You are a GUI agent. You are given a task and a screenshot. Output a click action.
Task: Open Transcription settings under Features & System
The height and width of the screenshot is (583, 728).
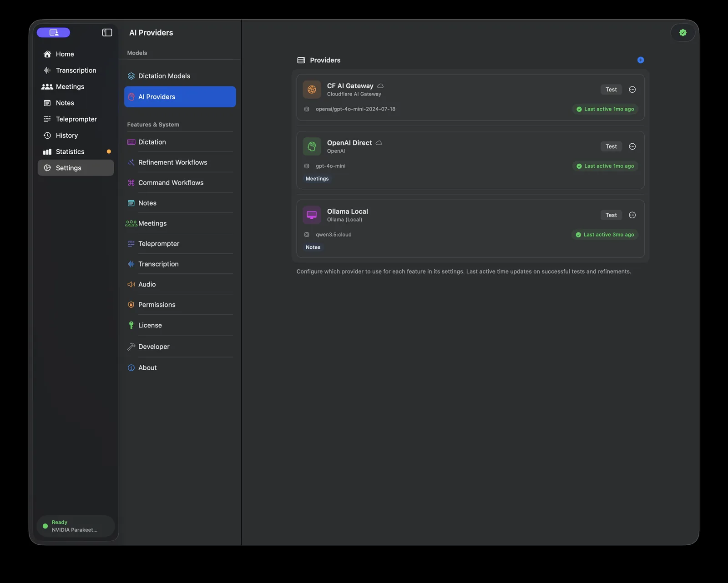pyautogui.click(x=180, y=264)
